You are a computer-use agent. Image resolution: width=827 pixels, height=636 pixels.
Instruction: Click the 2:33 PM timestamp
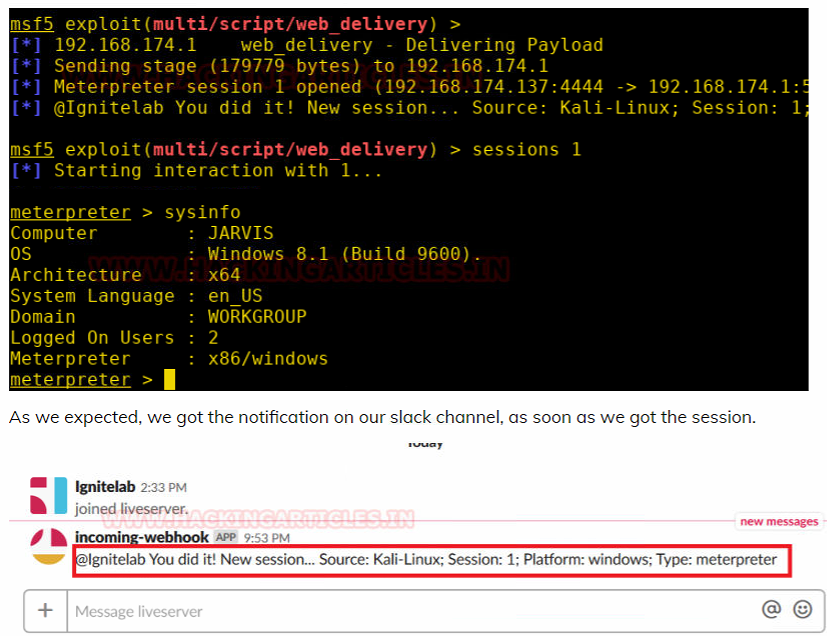164,487
